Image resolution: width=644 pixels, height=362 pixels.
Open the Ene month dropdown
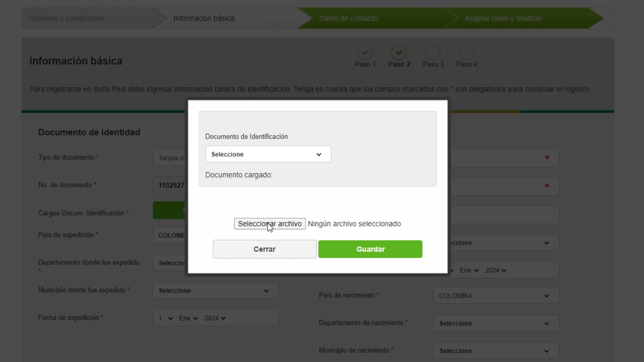(x=188, y=318)
